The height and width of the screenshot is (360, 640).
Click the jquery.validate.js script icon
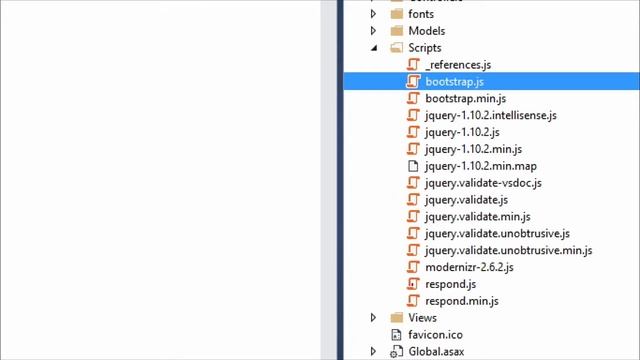tap(413, 200)
